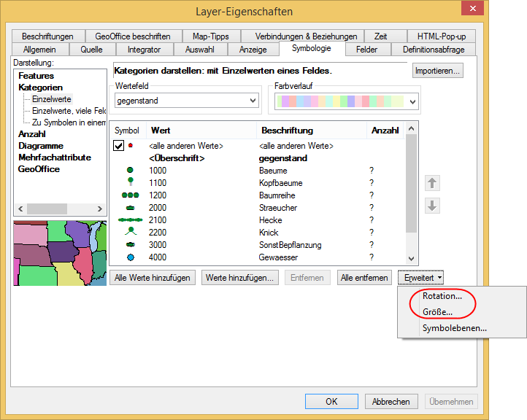Viewport: 527px width, 420px height.
Task: Choose Größe... from the Erweitert menu
Action: 437,312
